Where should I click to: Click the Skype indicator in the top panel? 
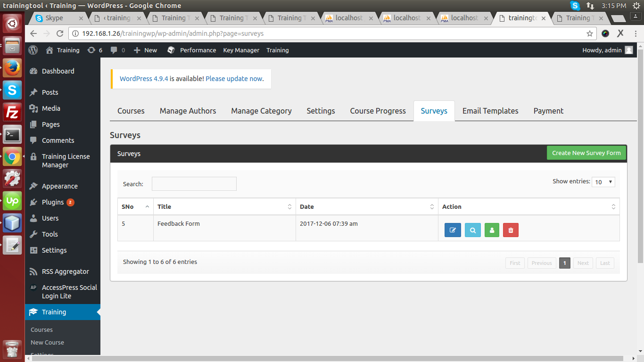(x=575, y=6)
